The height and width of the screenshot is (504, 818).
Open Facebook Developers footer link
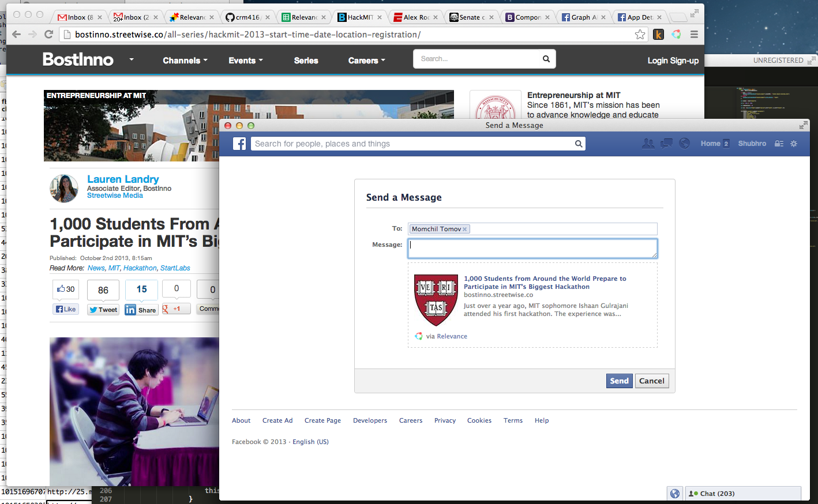point(370,420)
